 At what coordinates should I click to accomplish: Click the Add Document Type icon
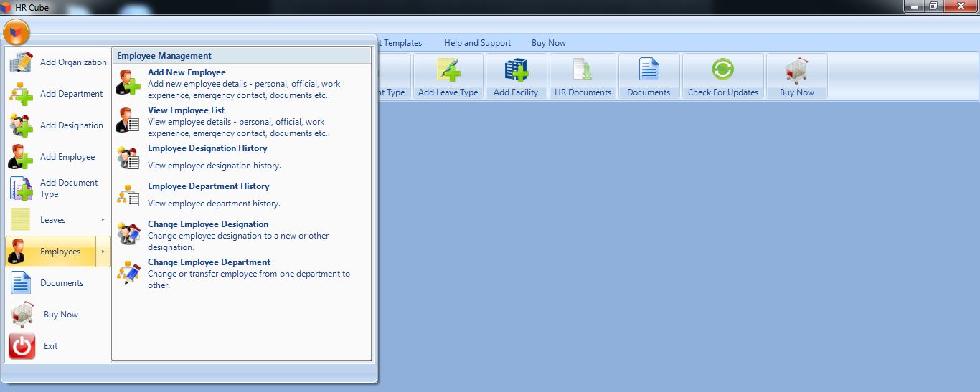21,188
